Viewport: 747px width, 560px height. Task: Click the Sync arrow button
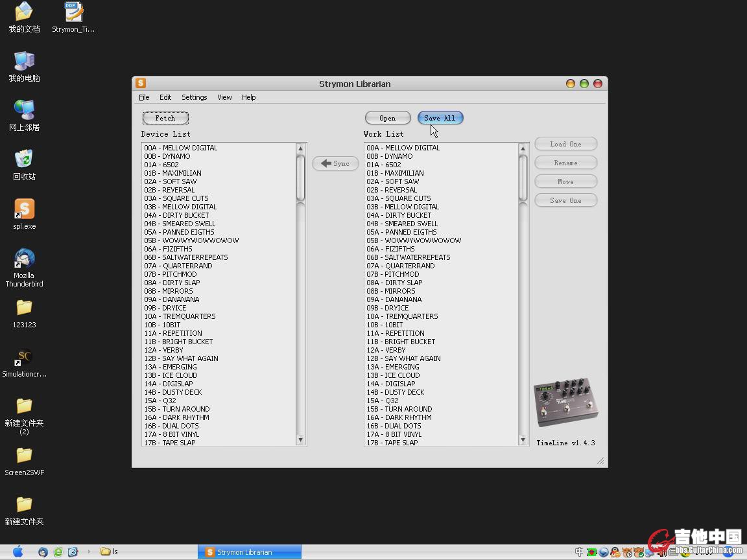[335, 163]
